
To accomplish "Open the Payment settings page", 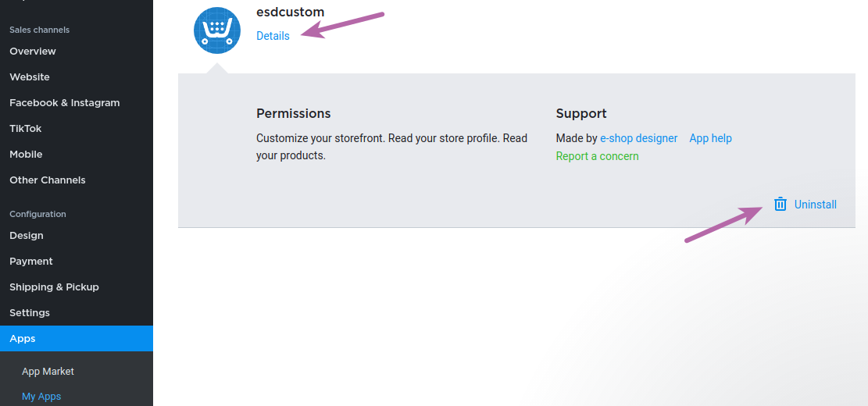I will tap(31, 261).
